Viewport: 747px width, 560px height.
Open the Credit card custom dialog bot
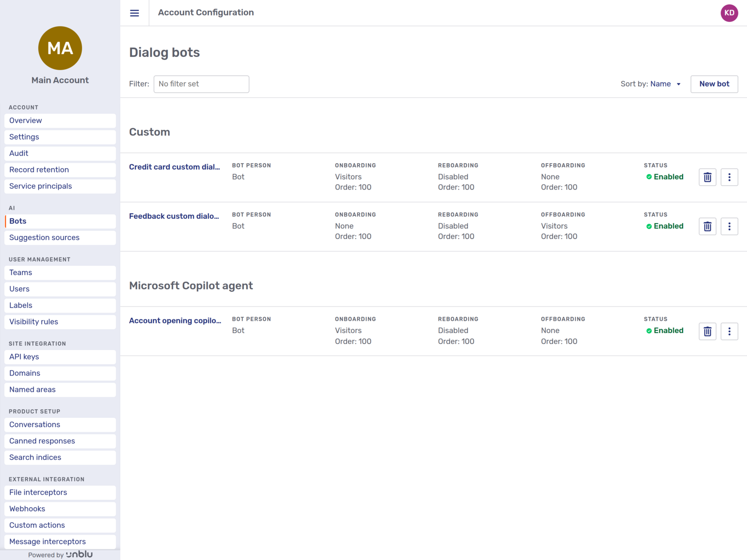pos(175,167)
